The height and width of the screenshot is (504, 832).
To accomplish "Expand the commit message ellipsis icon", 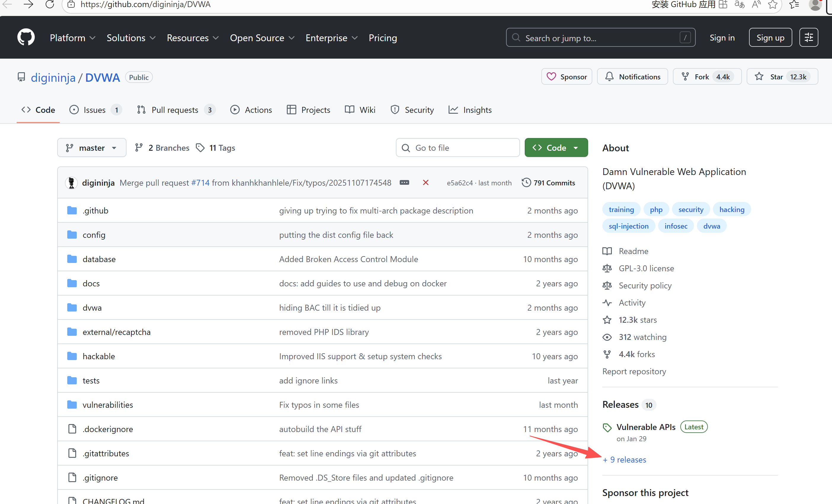I will click(404, 183).
